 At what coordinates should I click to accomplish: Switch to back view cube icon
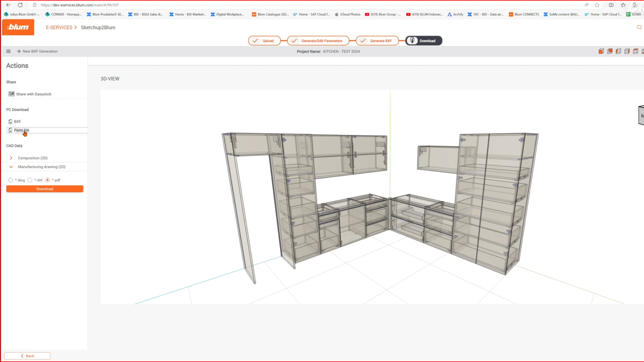(610, 51)
